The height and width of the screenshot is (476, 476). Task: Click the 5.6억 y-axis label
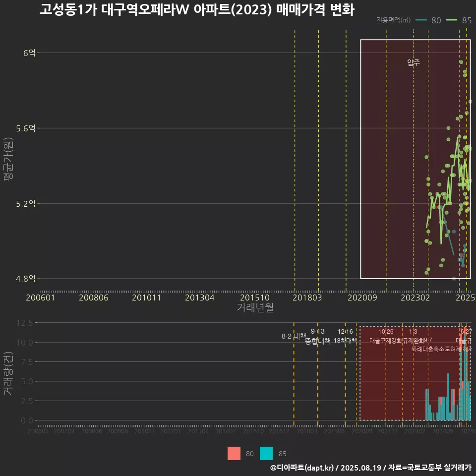tap(26, 128)
